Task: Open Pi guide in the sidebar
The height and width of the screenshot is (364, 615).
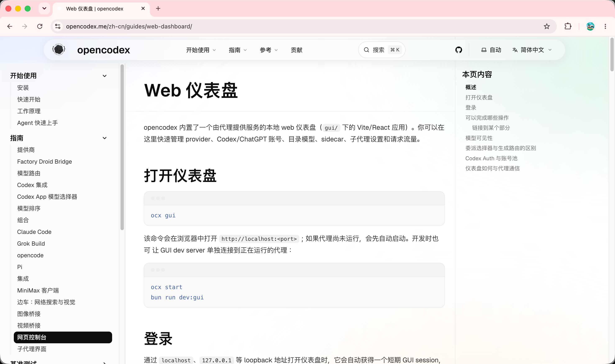Action: (x=20, y=267)
